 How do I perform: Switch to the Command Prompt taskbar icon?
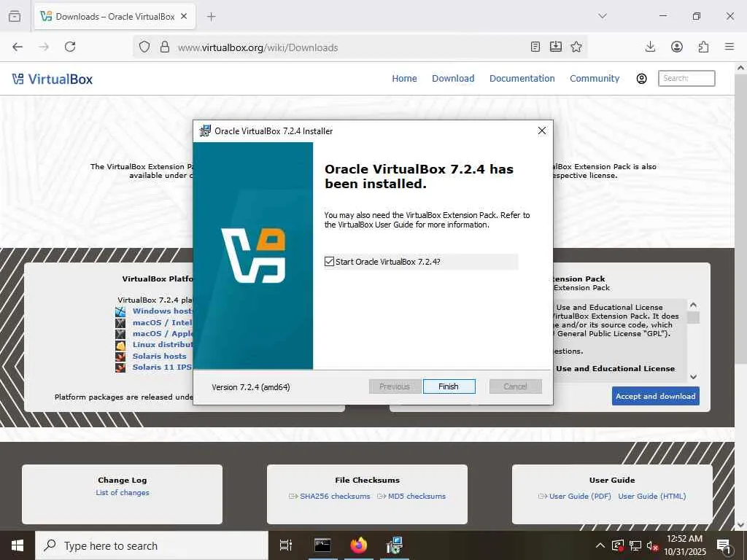[322, 545]
